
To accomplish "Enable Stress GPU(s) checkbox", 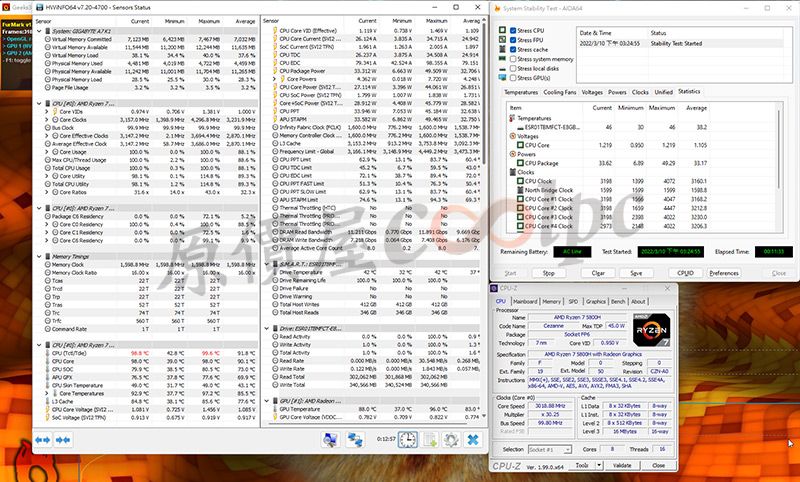I will point(513,78).
